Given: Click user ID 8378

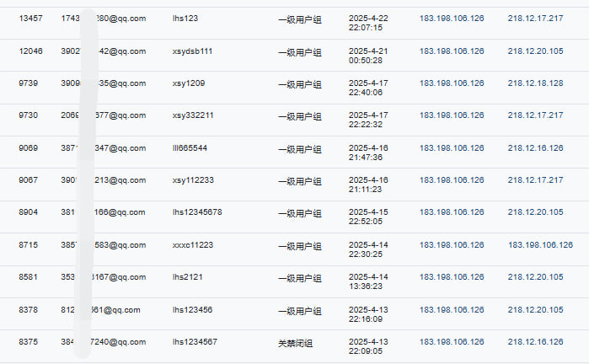Looking at the screenshot, I should tap(28, 310).
